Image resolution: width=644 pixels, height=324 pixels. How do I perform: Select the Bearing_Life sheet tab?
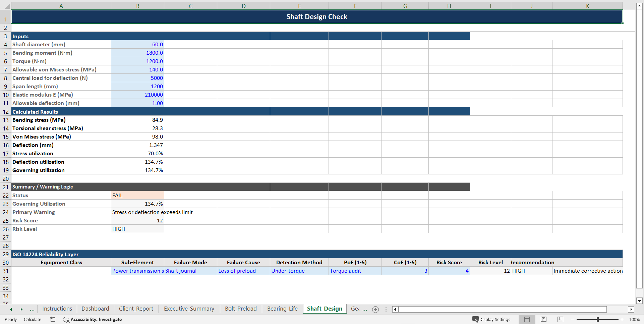282,309
